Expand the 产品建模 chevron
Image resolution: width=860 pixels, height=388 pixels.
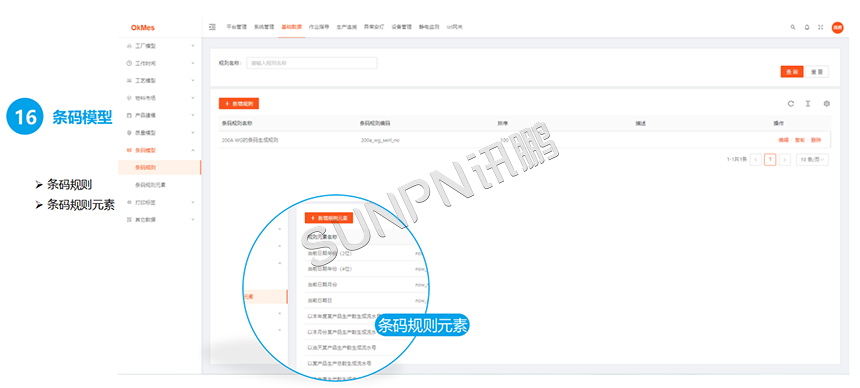193,115
